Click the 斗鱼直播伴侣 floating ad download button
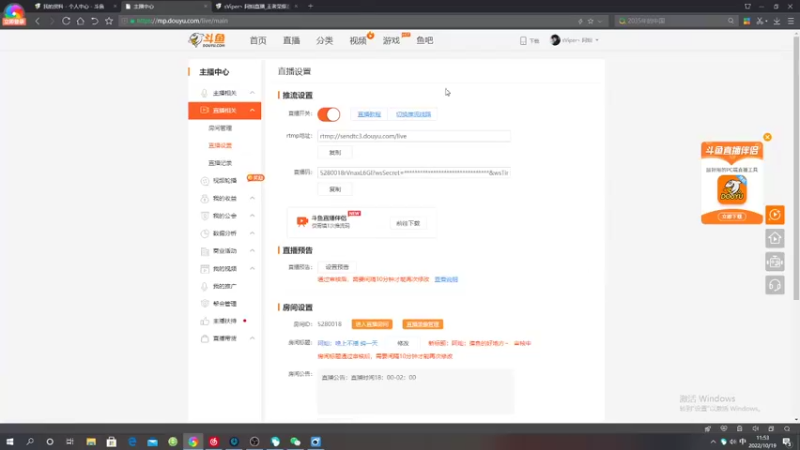800x450 pixels. point(732,216)
